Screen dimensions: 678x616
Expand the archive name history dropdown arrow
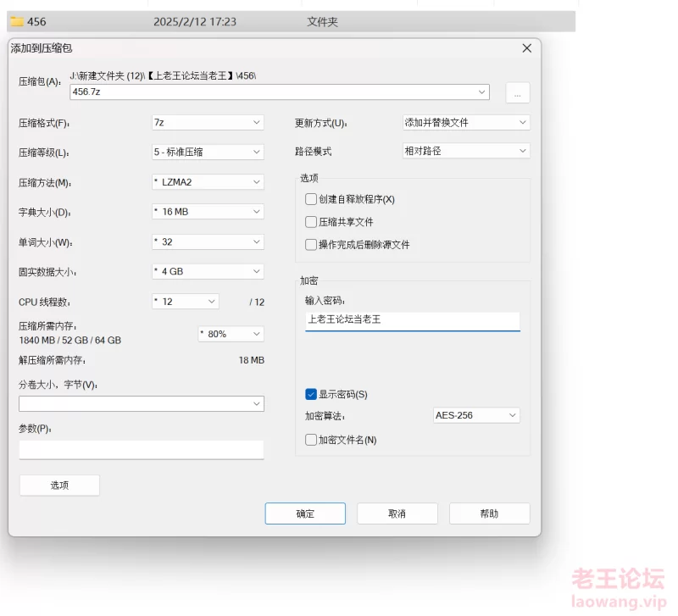click(481, 92)
